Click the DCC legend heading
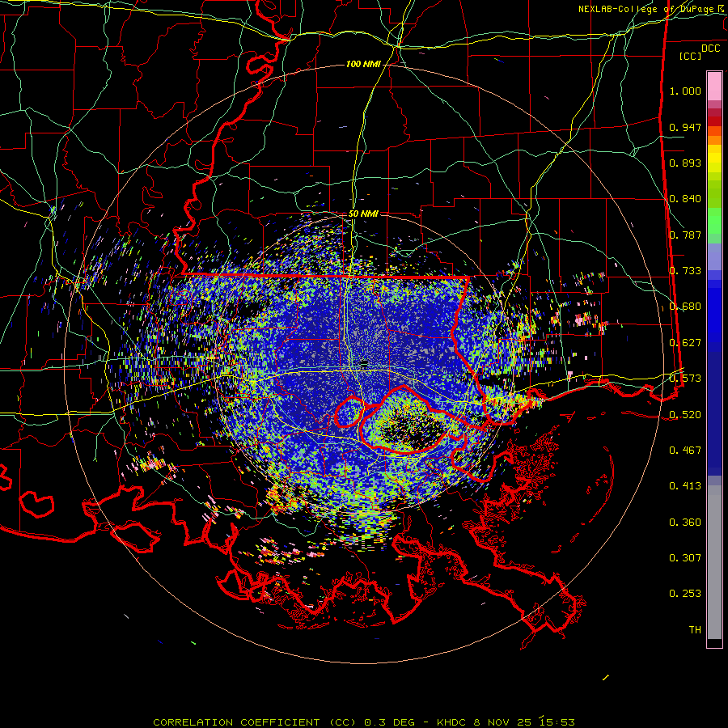The height and width of the screenshot is (728, 728). [710, 49]
